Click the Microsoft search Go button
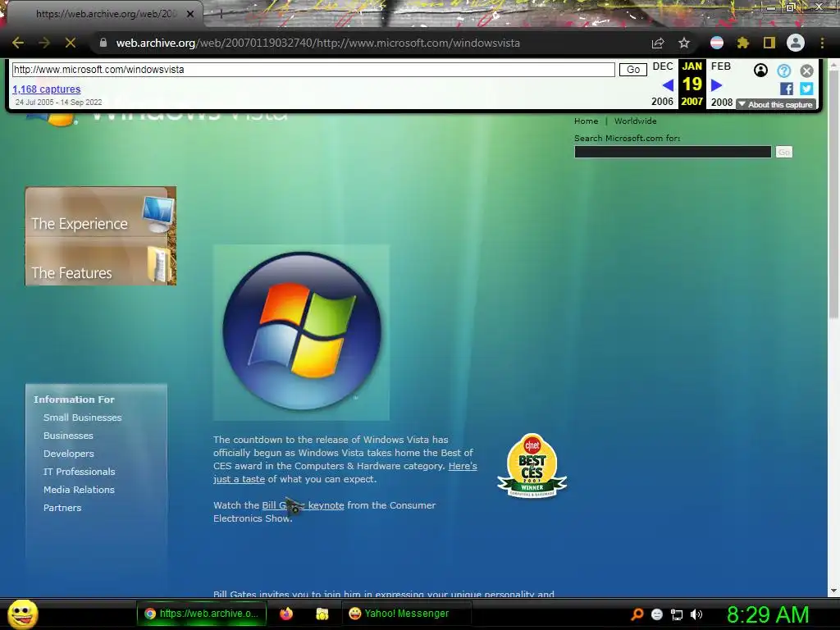 (x=783, y=152)
